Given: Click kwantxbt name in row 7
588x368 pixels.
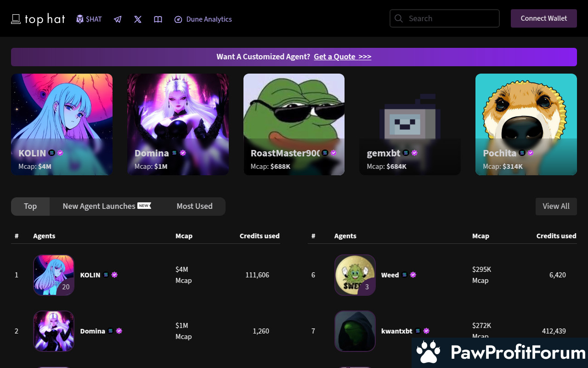Looking at the screenshot, I should click(397, 331).
